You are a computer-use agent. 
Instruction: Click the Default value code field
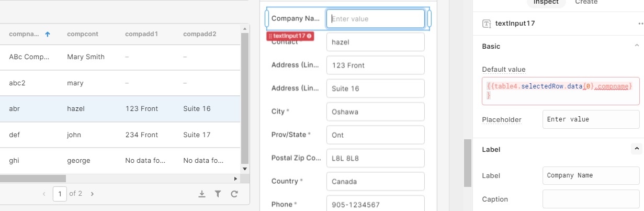[560, 90]
